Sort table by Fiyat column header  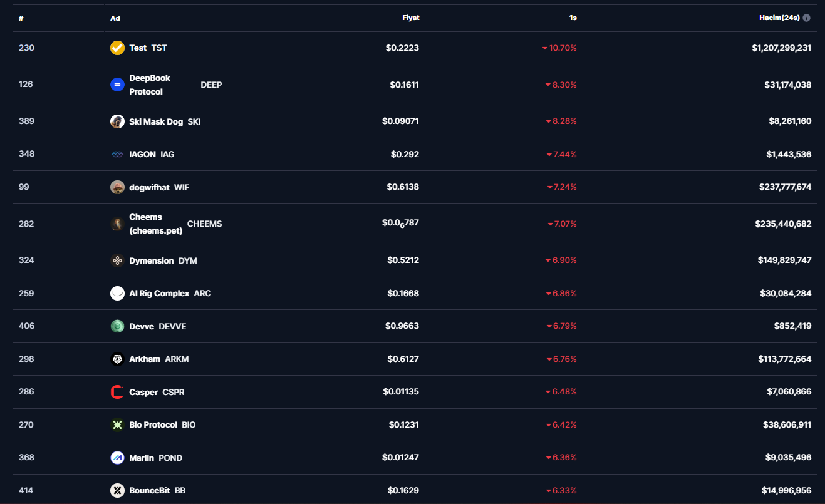pos(410,18)
